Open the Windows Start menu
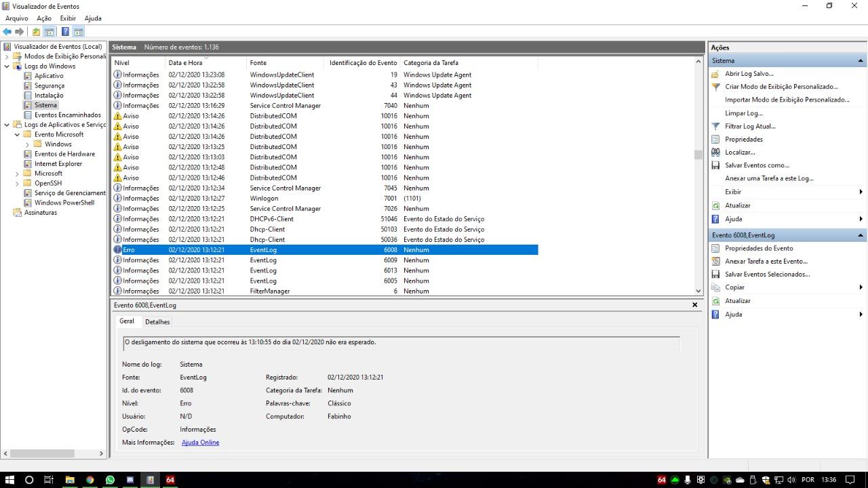The width and height of the screenshot is (868, 488). (9, 480)
